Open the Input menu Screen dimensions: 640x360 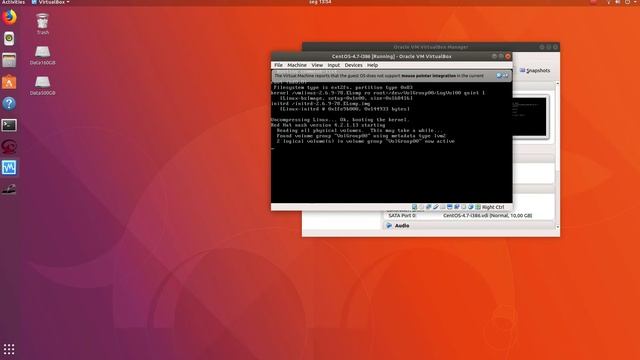tap(333, 65)
